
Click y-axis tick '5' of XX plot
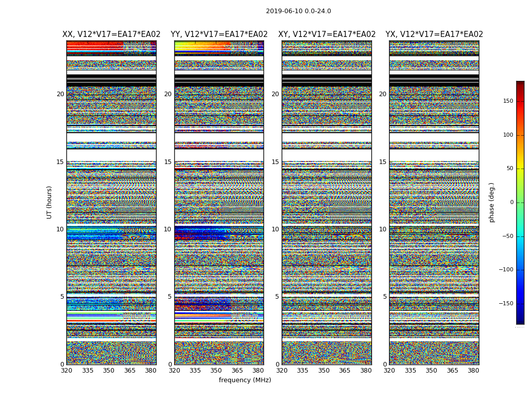coord(62,297)
